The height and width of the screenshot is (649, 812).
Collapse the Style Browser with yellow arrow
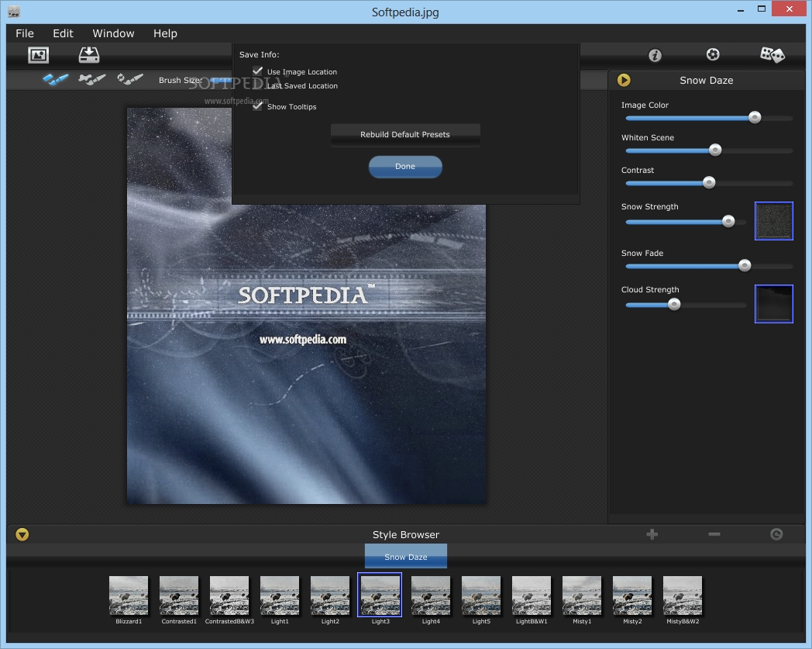pyautogui.click(x=22, y=534)
